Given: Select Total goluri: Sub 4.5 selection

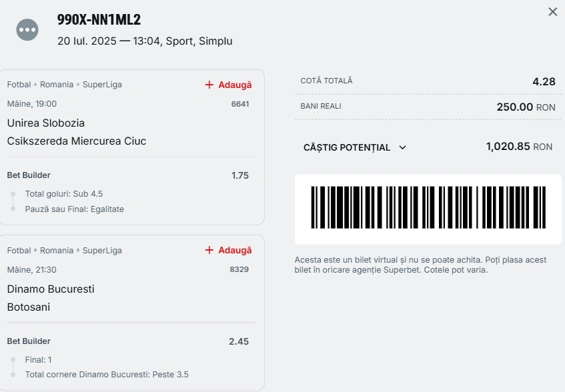Looking at the screenshot, I should tap(64, 194).
